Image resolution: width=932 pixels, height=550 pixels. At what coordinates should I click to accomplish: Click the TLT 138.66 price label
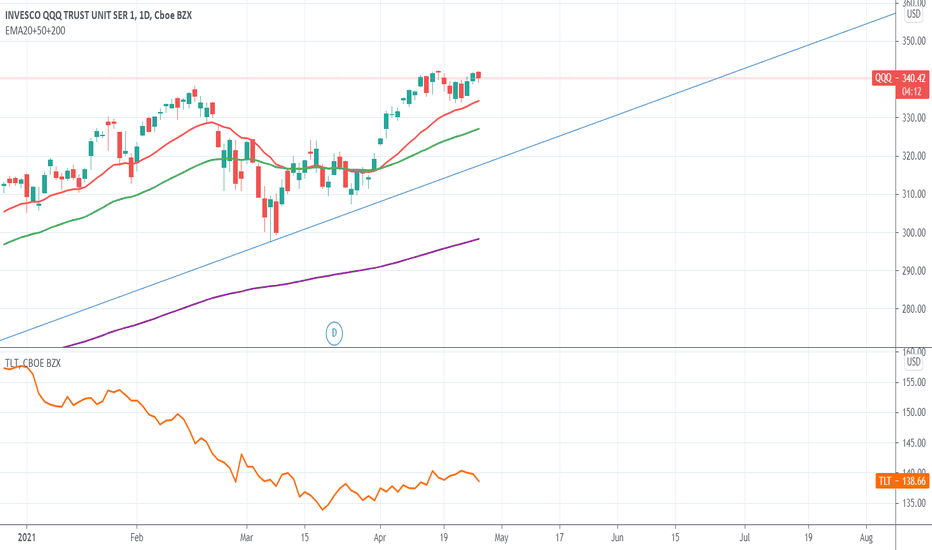pos(902,481)
